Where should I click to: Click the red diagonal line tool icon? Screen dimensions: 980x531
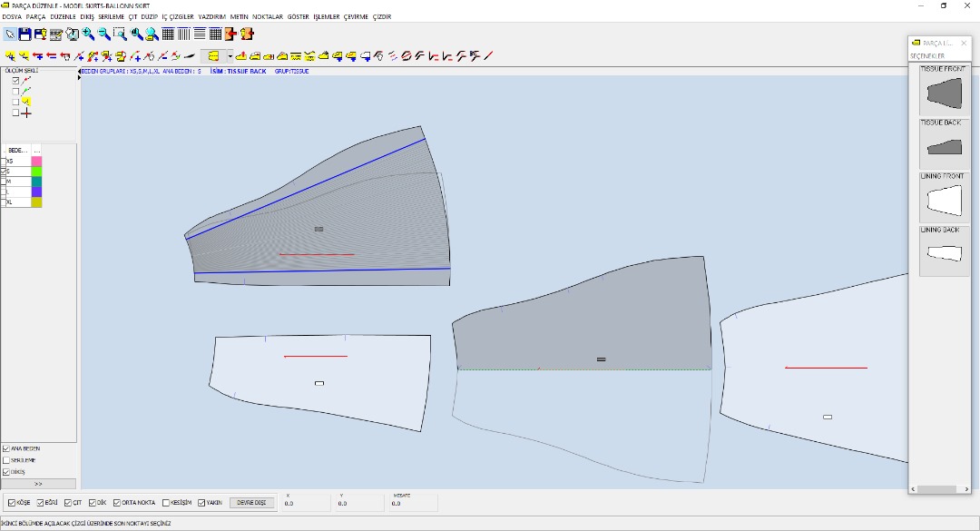pos(488,56)
